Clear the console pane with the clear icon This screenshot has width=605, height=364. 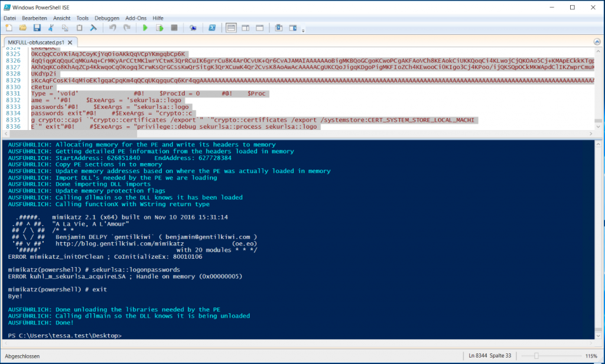[x=93, y=28]
